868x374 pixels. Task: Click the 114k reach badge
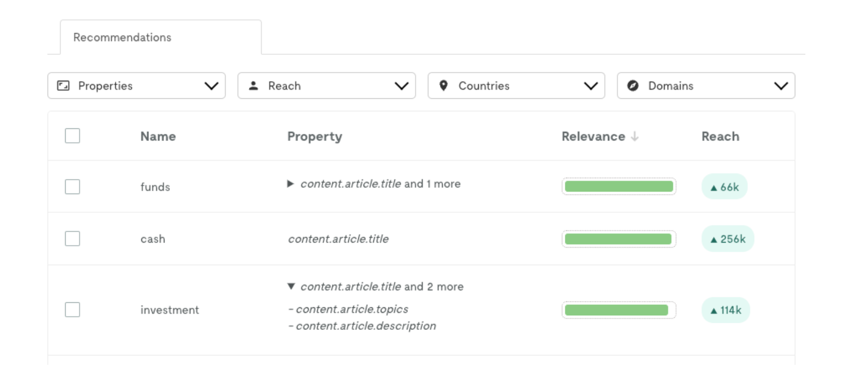(x=726, y=310)
